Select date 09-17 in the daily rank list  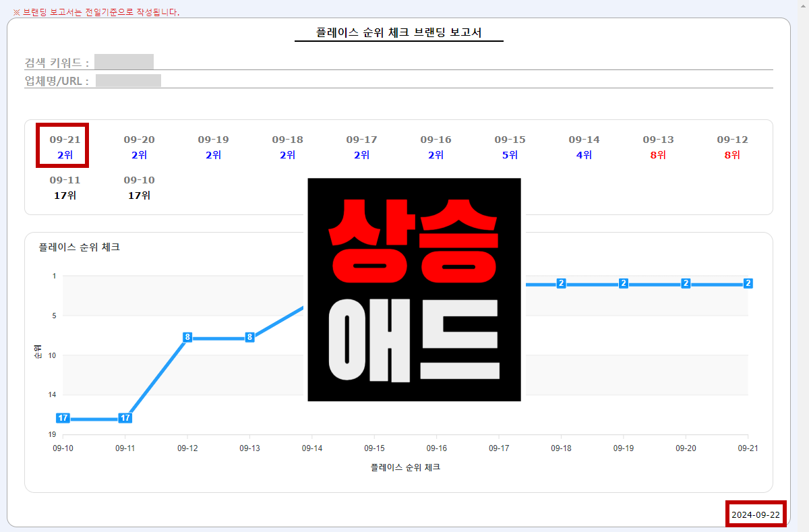point(362,140)
